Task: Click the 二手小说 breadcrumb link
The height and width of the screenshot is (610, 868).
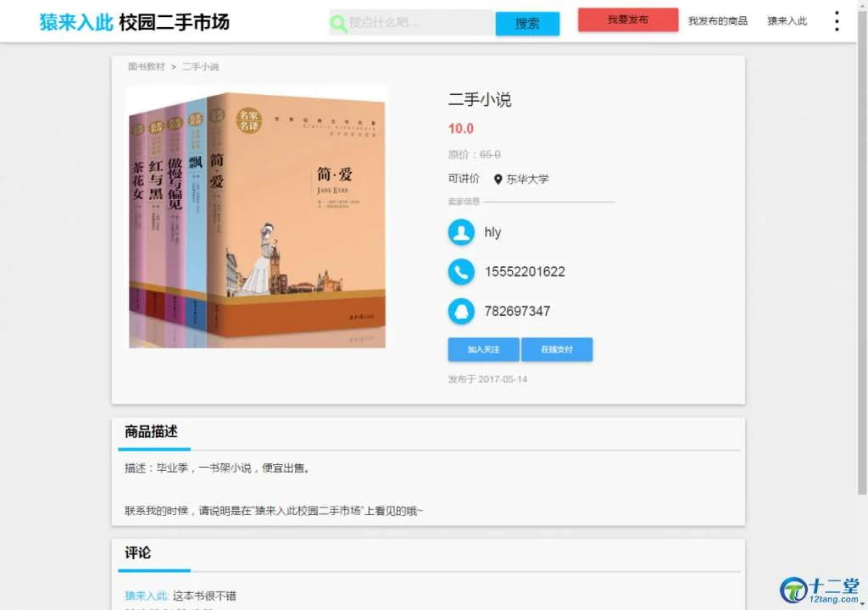Action: pyautogui.click(x=200, y=66)
